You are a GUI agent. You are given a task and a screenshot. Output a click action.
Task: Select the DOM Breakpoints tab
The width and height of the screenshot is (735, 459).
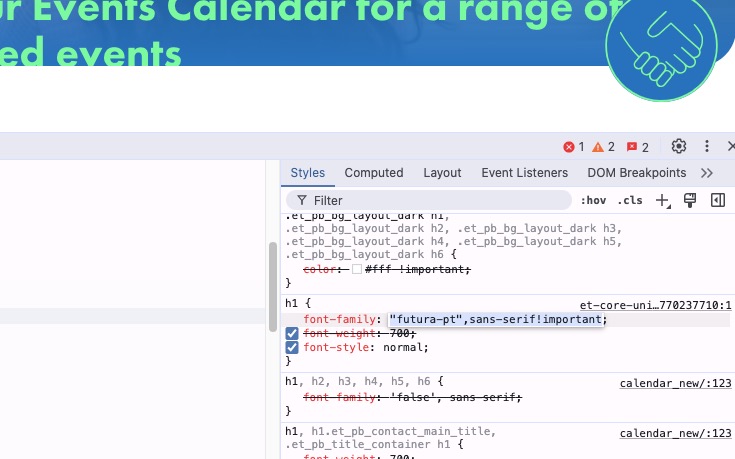637,173
